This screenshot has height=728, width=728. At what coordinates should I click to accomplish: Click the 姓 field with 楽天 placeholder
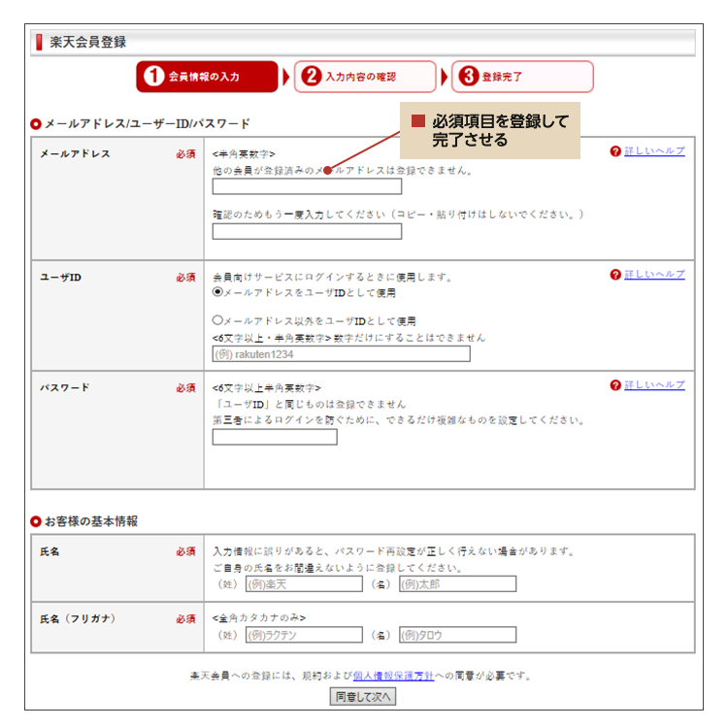tap(304, 583)
